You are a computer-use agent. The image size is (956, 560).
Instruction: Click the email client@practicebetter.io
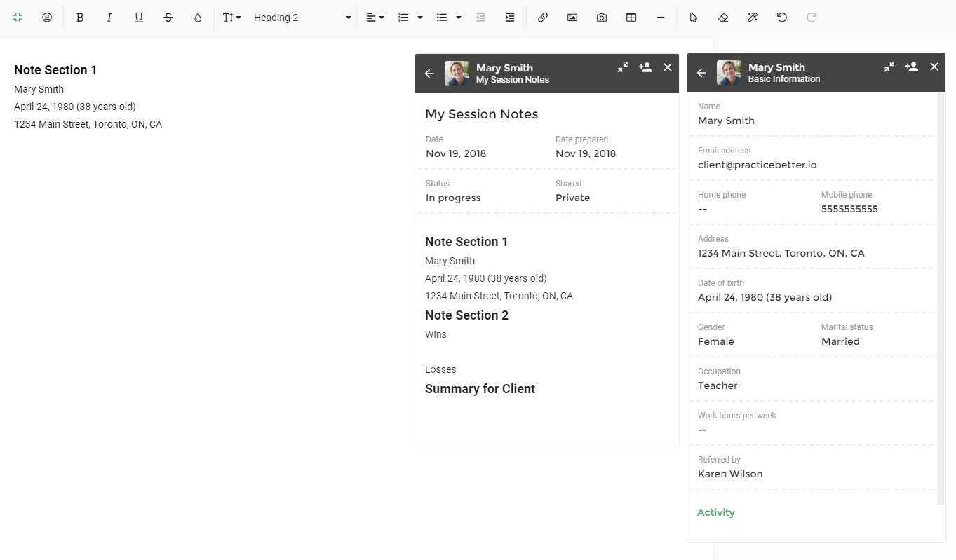(x=757, y=165)
